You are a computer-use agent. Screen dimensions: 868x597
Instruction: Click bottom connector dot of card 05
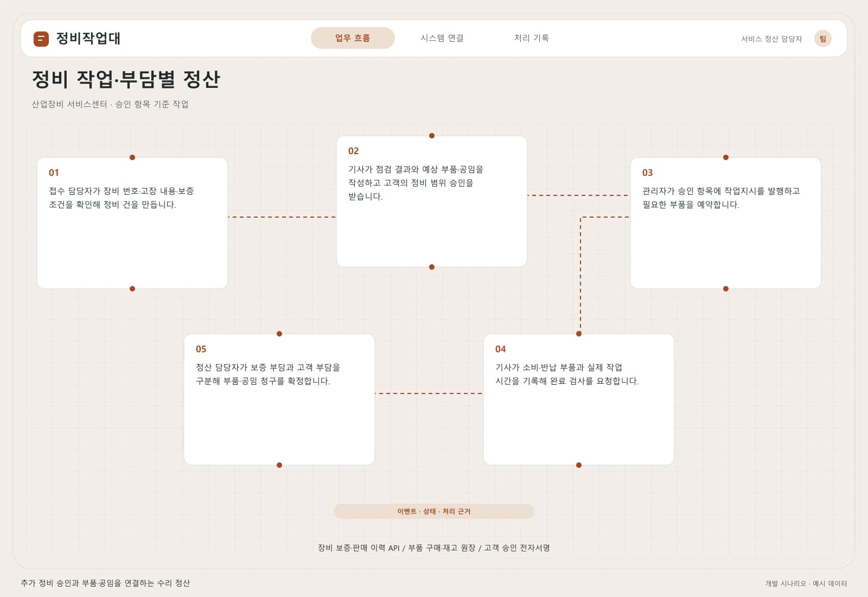coord(279,465)
